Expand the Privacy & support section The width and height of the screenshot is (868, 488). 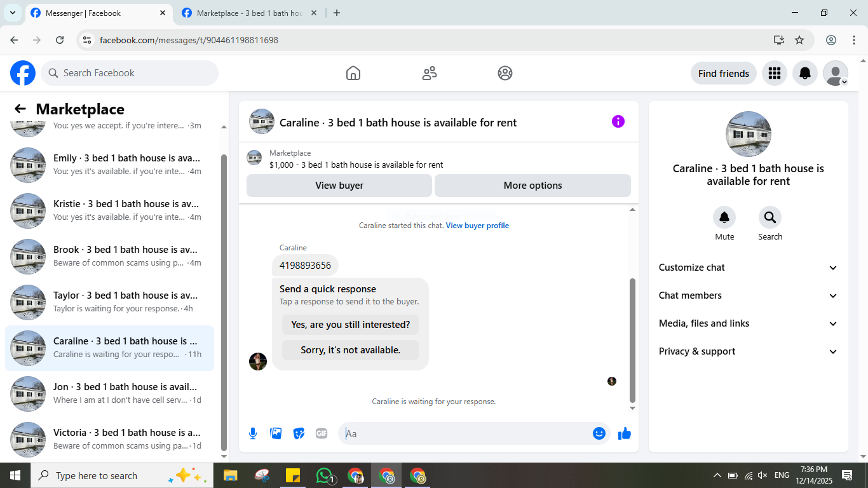click(749, 351)
